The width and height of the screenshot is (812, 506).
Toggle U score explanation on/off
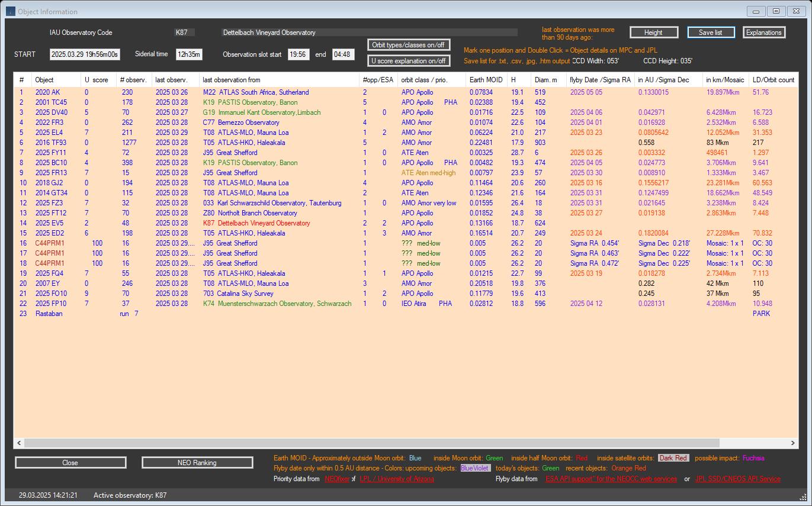coord(408,60)
